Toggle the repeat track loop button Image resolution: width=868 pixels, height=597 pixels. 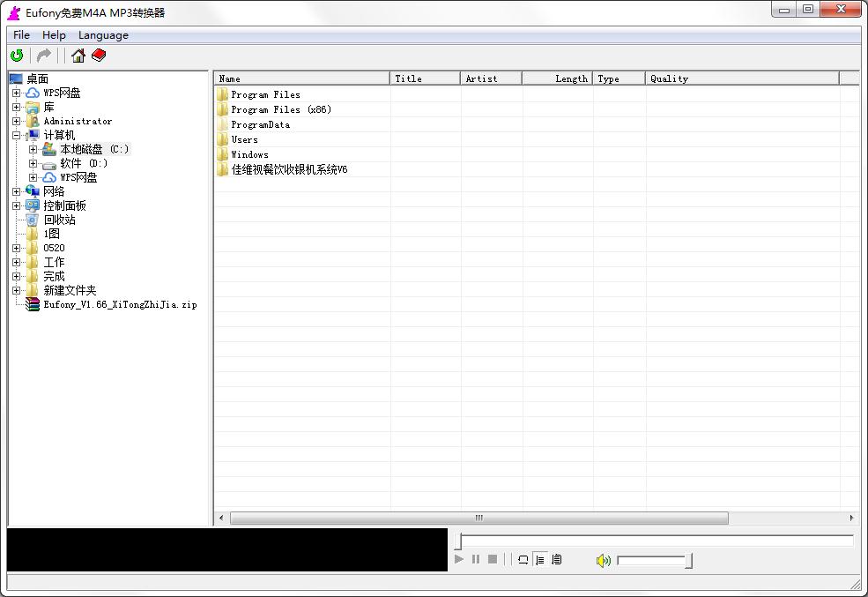(x=523, y=560)
